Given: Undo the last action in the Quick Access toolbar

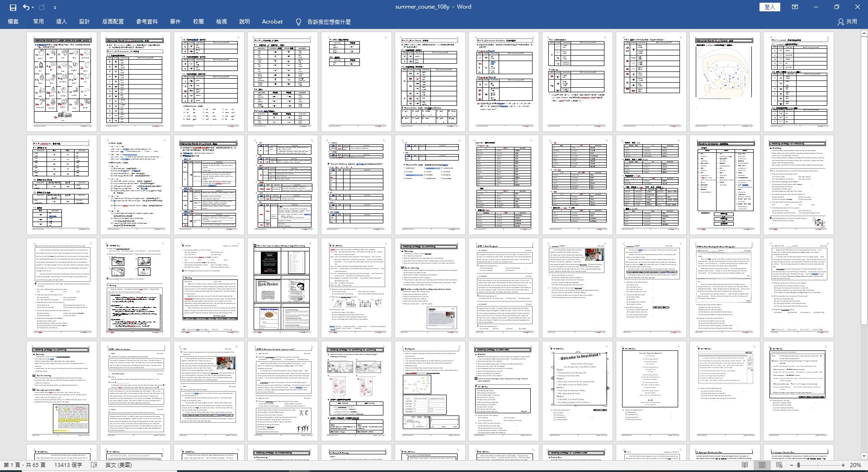Looking at the screenshot, I should click(x=26, y=7).
